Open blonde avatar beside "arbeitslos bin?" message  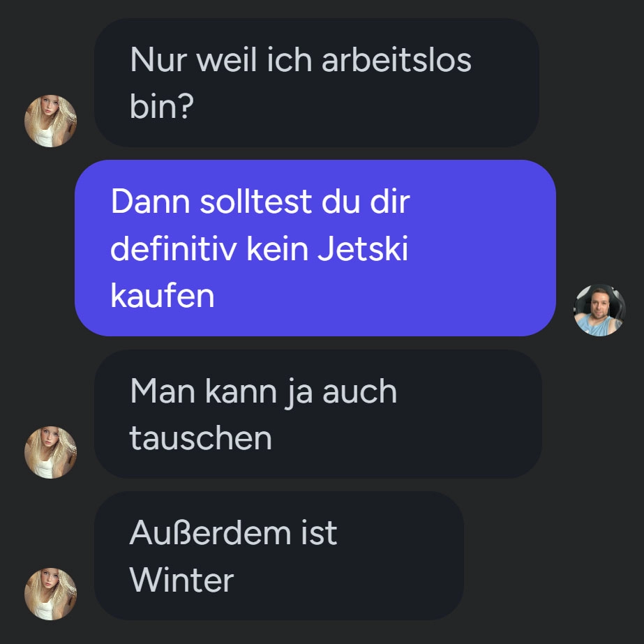[50, 121]
